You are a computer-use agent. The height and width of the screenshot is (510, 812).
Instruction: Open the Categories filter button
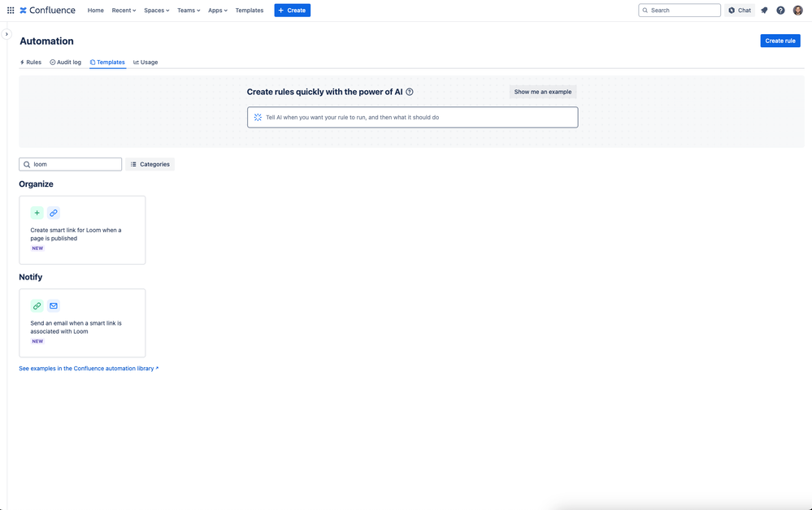pyautogui.click(x=150, y=165)
